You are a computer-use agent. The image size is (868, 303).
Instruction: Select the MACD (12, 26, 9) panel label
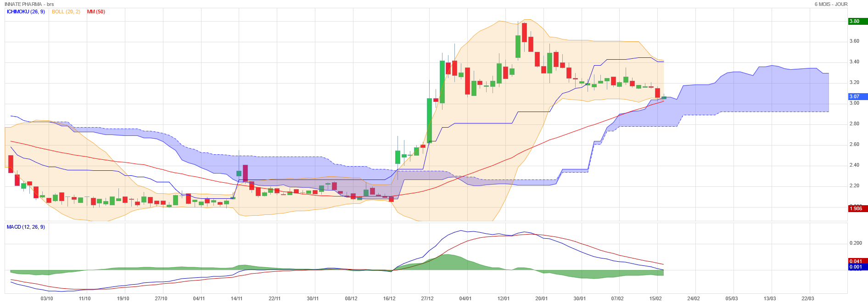click(26, 227)
